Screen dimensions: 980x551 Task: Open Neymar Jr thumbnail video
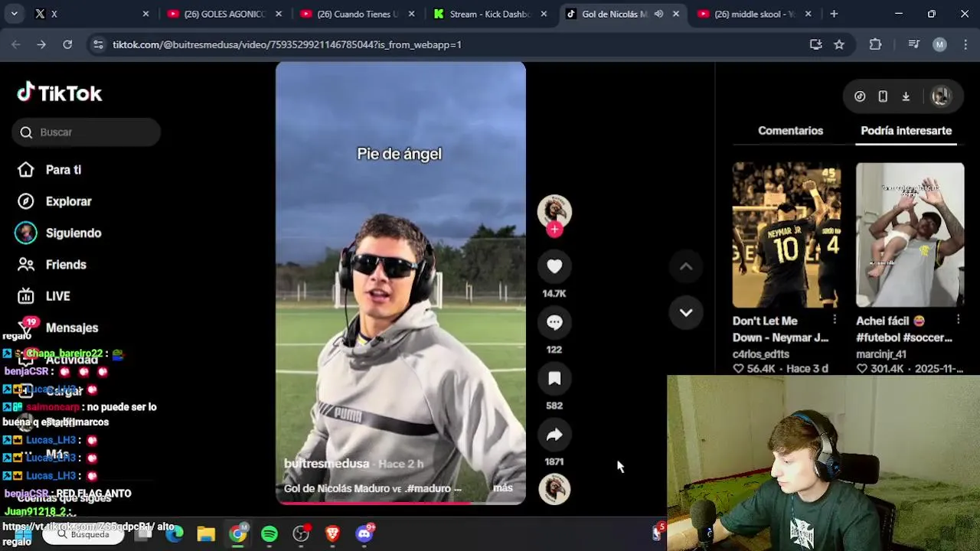coord(786,235)
